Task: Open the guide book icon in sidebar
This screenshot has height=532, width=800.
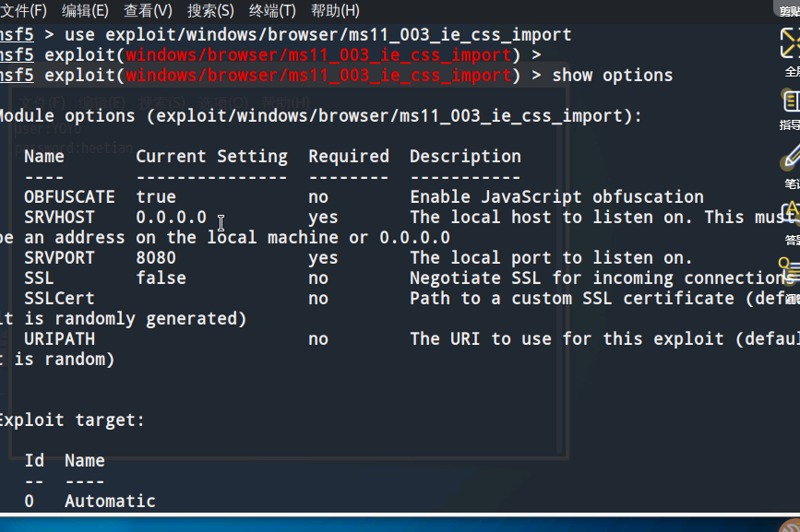Action: [790, 101]
